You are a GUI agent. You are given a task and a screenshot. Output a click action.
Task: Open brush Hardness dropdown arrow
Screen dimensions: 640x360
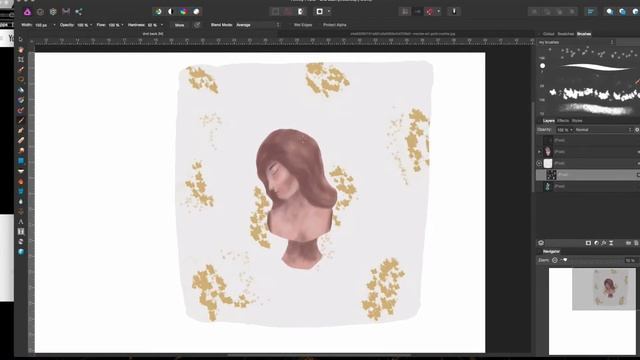(162, 25)
